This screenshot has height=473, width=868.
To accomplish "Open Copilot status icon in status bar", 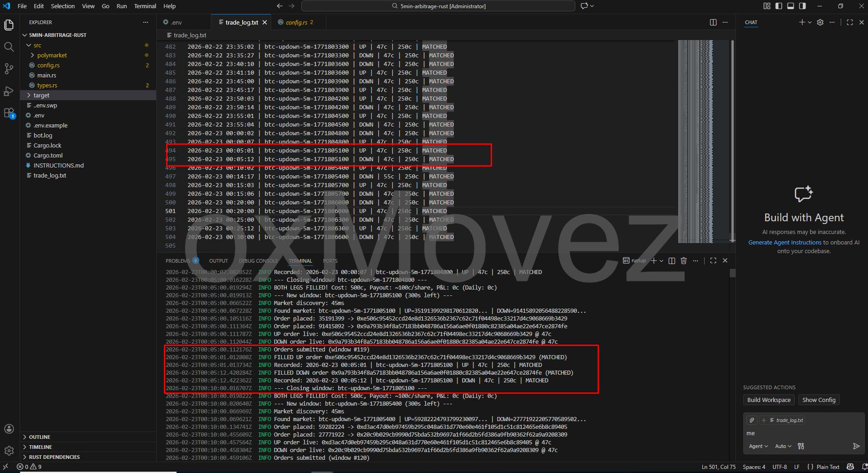I will tap(850, 467).
